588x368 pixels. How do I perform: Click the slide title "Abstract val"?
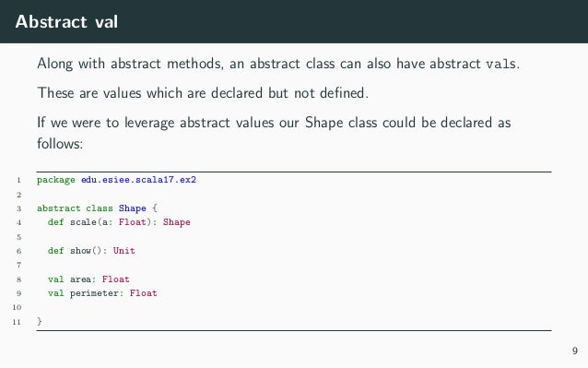(66, 21)
